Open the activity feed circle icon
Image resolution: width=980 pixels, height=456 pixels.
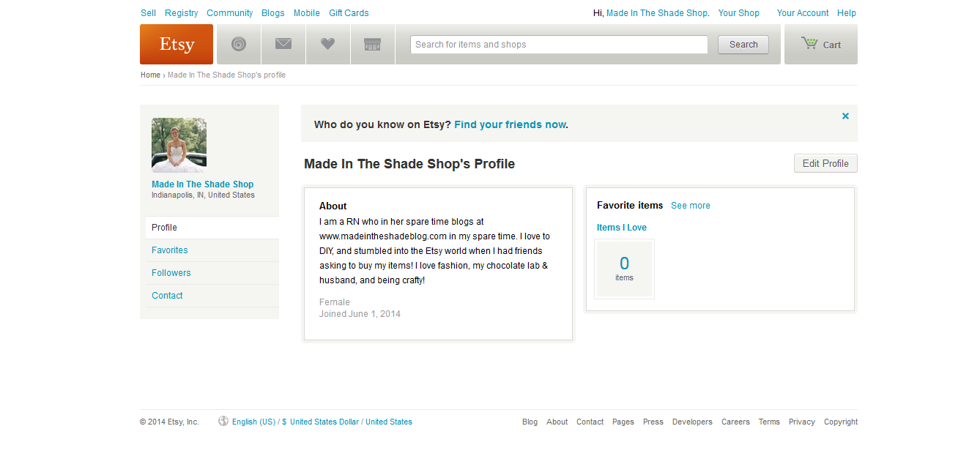(239, 45)
